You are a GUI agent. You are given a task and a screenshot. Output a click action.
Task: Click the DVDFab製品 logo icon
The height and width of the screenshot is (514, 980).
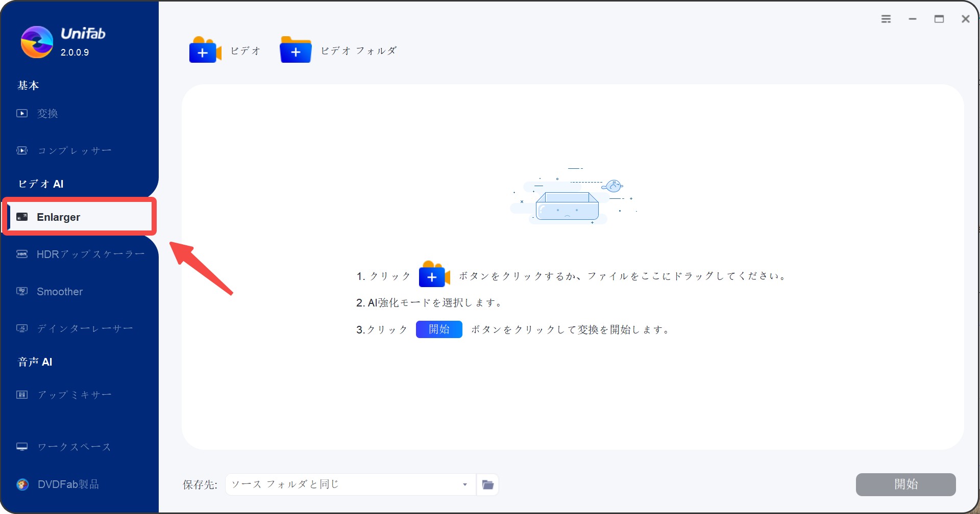click(22, 484)
